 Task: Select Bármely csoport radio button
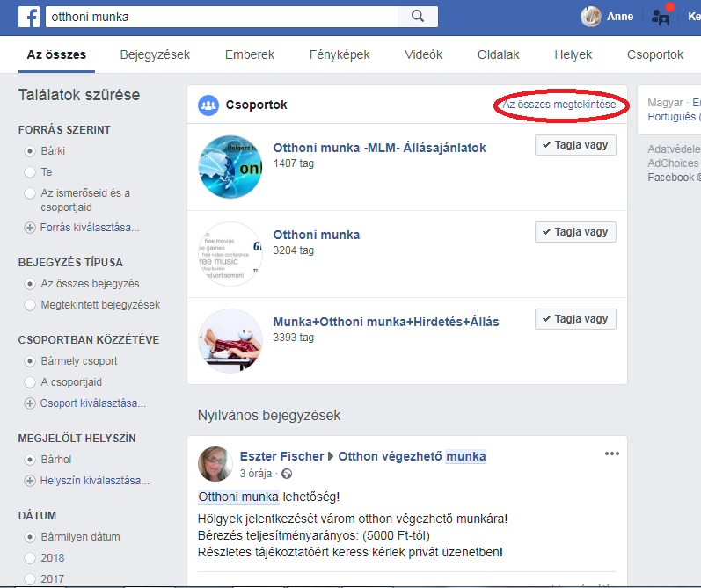click(30, 361)
